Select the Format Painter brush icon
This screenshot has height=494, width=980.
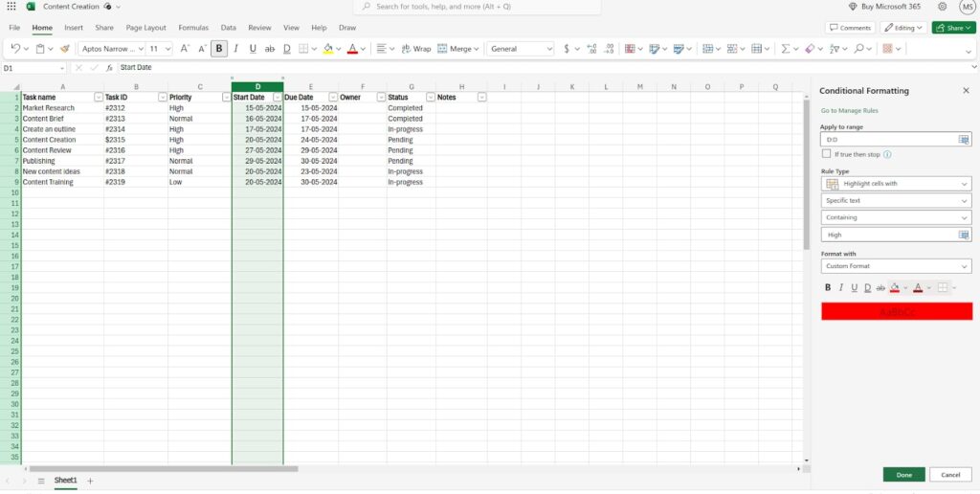(64, 49)
